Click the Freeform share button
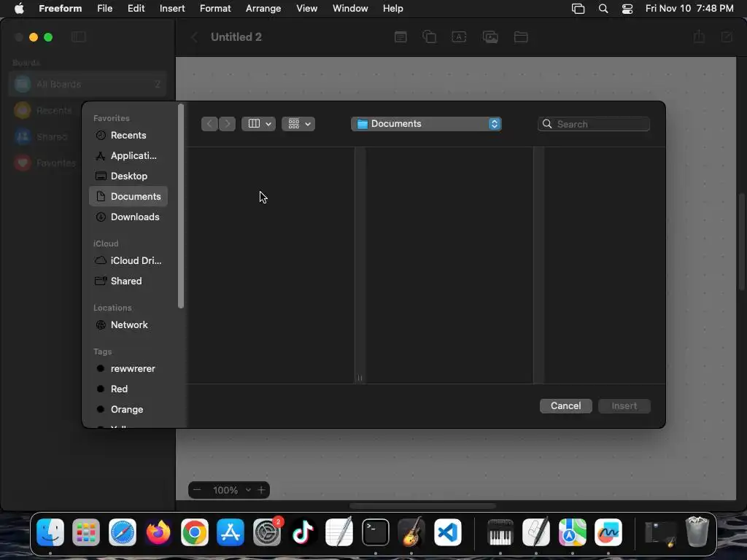 (x=699, y=36)
